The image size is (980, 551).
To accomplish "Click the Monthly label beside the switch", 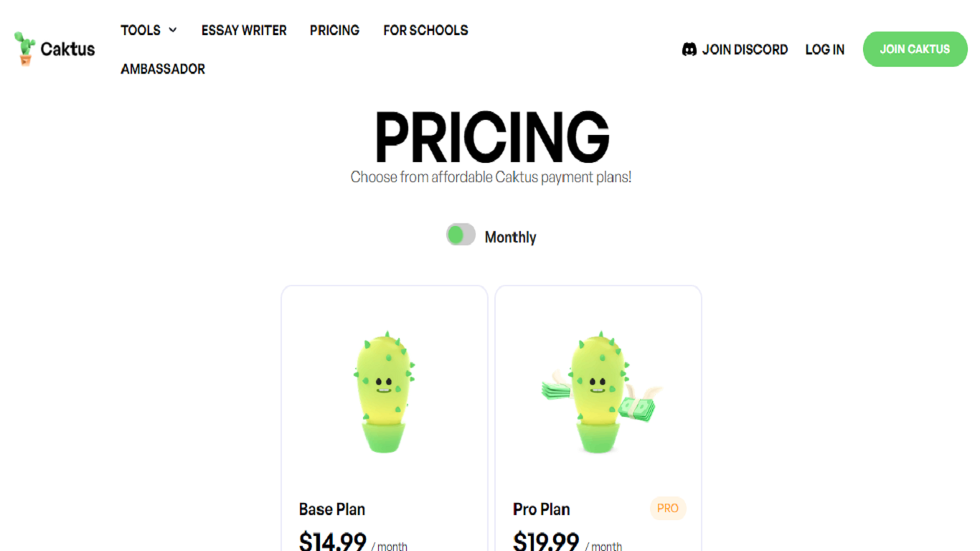I will point(510,237).
